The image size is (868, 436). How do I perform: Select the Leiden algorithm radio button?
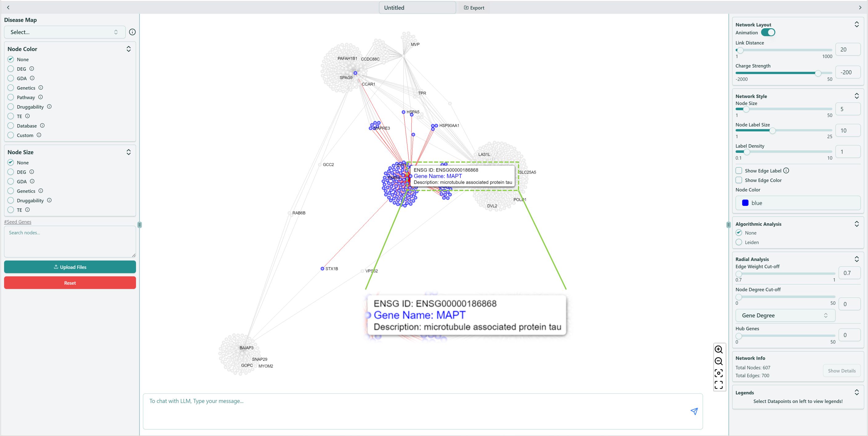coord(739,242)
